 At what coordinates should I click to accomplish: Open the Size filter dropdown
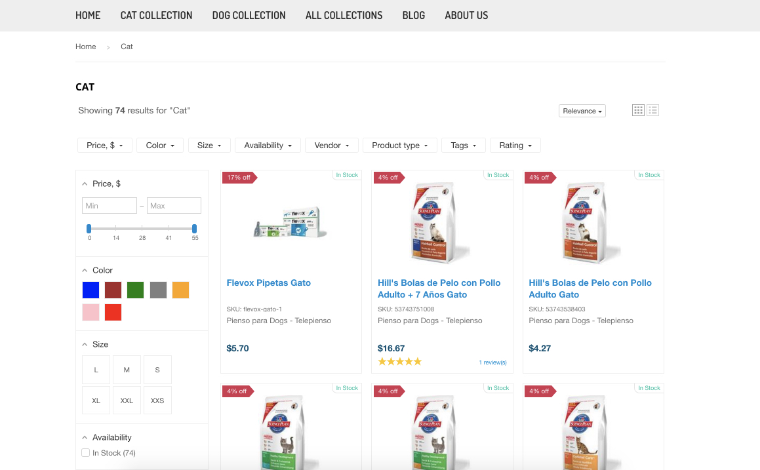tap(209, 145)
